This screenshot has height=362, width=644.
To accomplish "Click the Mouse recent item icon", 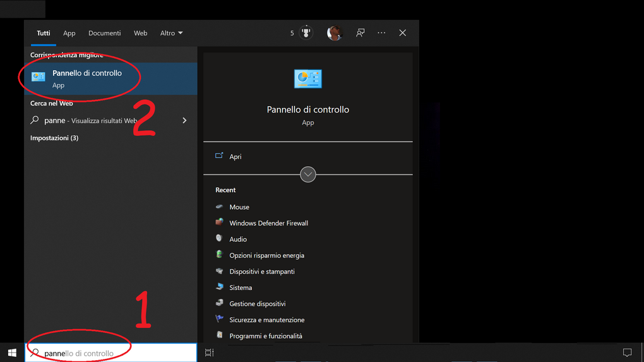I will tap(219, 207).
